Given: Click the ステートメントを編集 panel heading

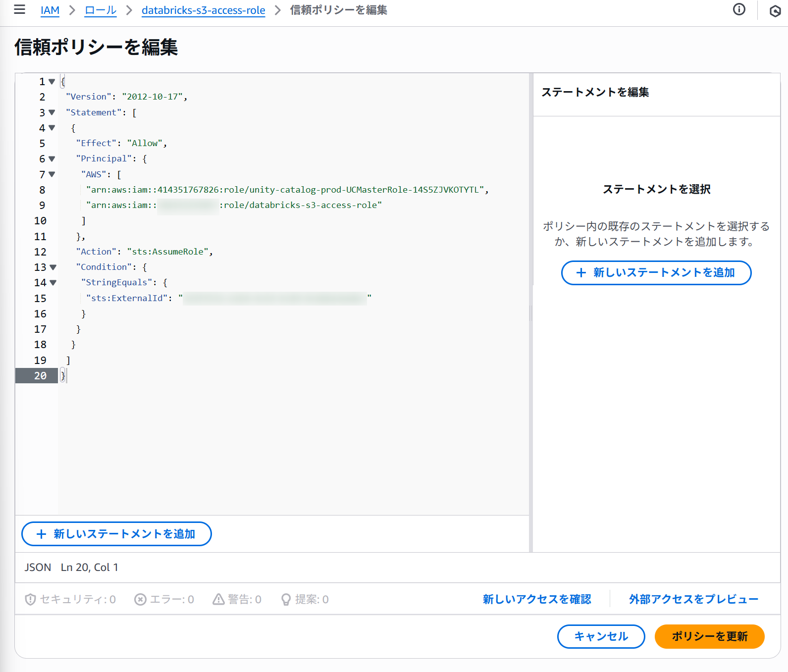Looking at the screenshot, I should click(595, 92).
